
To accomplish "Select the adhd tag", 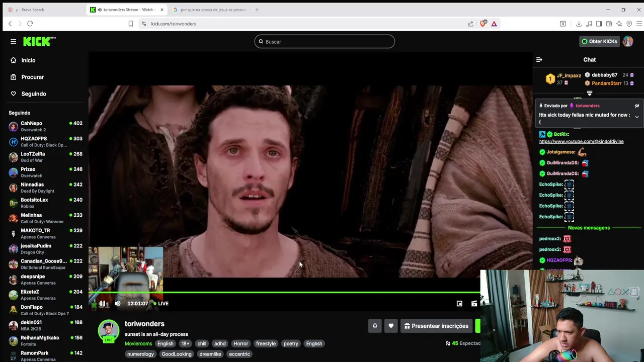I will click(x=220, y=344).
